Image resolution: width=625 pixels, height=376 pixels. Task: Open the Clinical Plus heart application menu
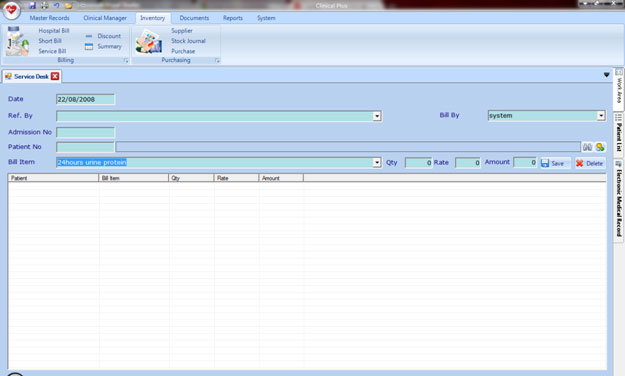[x=11, y=10]
